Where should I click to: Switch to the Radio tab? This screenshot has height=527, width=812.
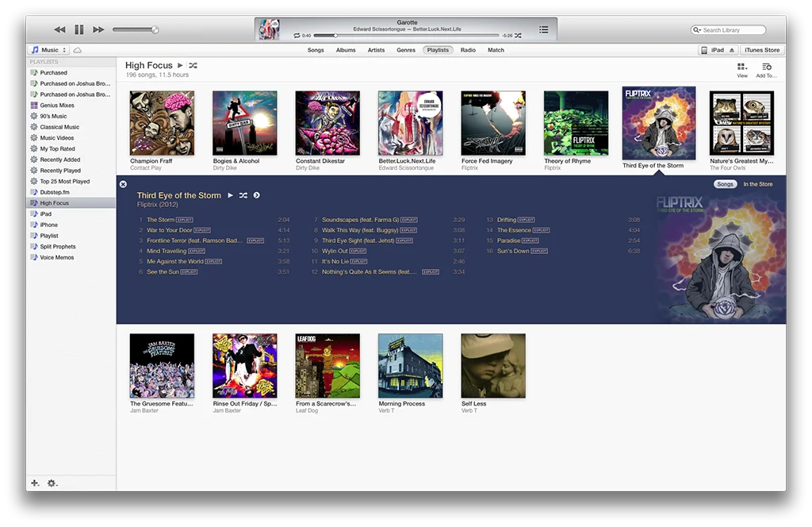(468, 50)
